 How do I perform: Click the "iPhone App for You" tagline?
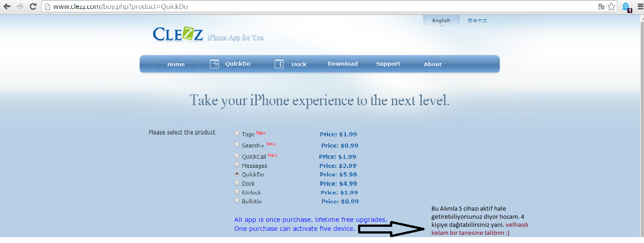[x=236, y=38]
